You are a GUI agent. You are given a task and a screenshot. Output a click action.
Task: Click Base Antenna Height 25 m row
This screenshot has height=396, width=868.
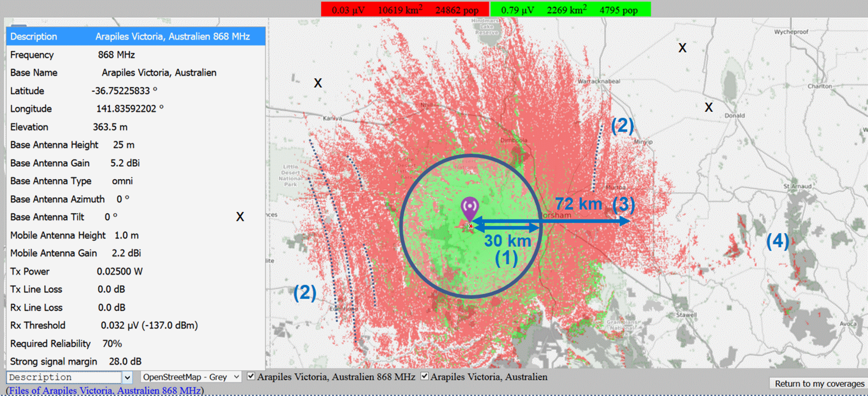click(136, 145)
